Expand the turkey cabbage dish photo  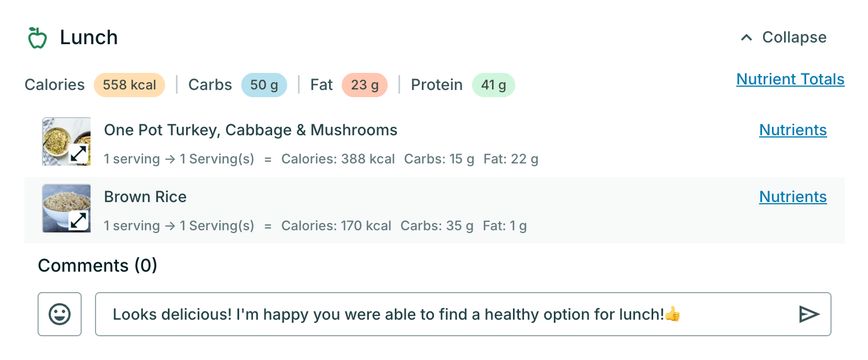tap(78, 153)
